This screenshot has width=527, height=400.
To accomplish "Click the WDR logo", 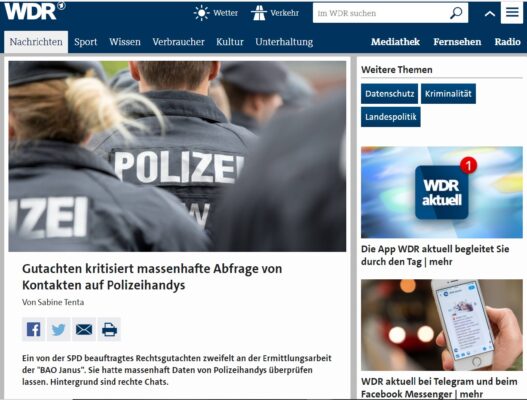I will tap(35, 11).
